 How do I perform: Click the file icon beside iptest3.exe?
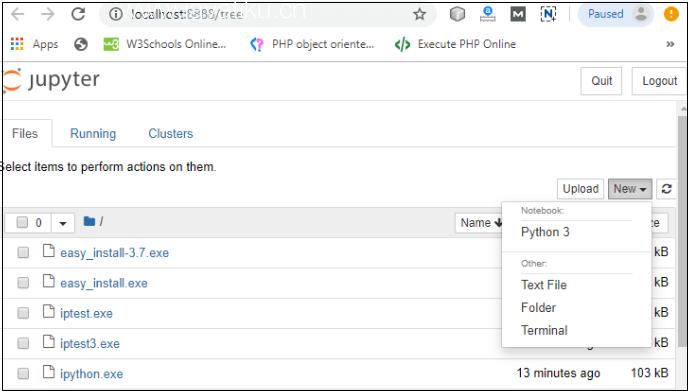[x=49, y=342]
